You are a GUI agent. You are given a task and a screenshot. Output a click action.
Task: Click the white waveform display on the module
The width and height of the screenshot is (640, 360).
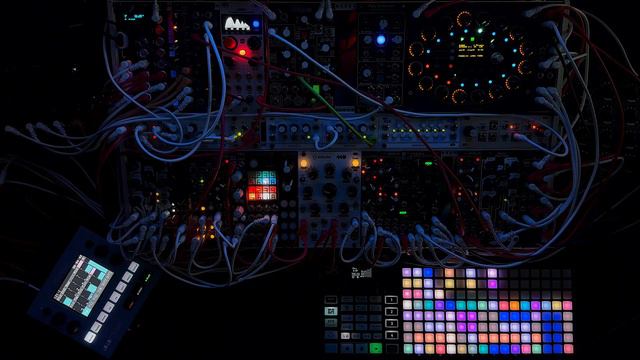(x=237, y=23)
